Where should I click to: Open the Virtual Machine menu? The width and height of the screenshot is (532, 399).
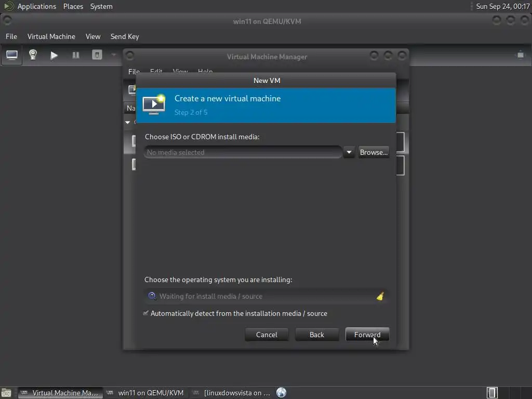point(51,36)
